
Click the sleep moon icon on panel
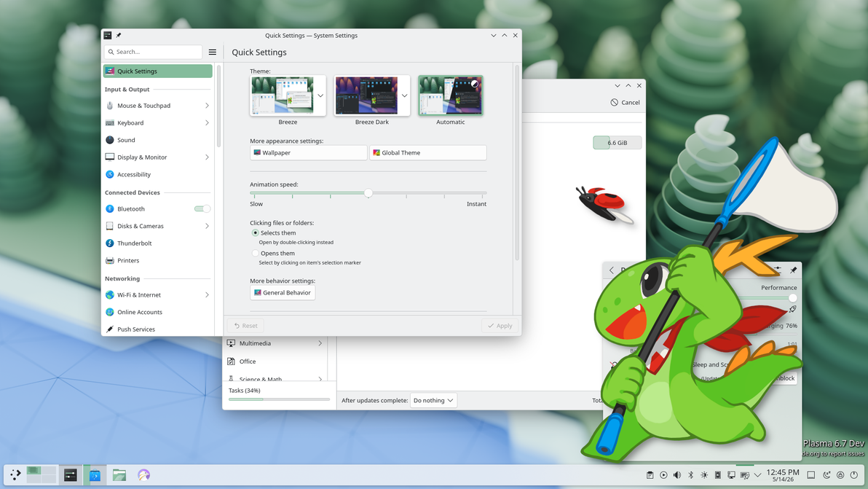(x=826, y=475)
